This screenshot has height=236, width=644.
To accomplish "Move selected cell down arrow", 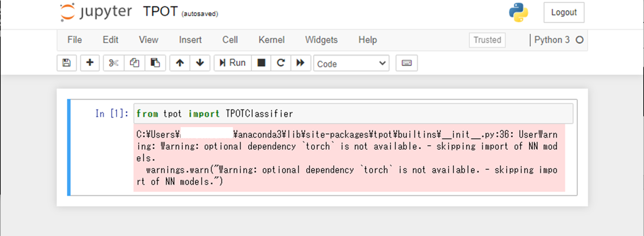I will pyautogui.click(x=200, y=63).
